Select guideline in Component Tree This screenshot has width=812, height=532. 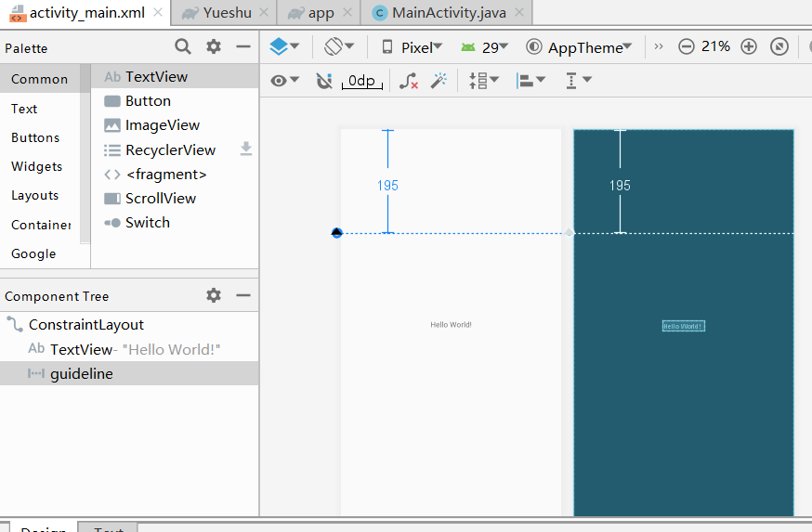(x=129, y=373)
